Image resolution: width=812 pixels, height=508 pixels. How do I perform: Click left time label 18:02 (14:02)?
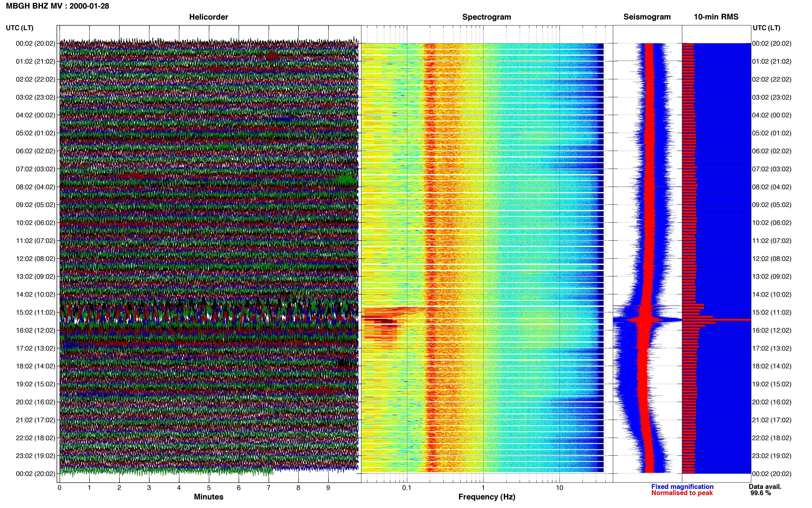tap(36, 366)
